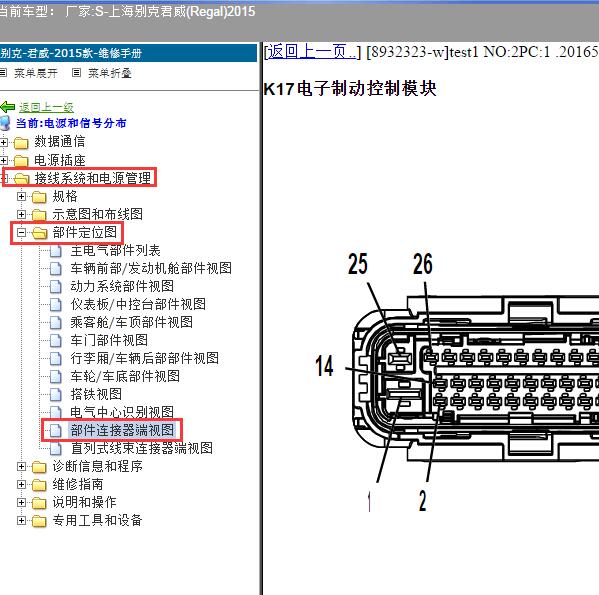Click the 诊断信息和程序 folder icon

pyautogui.click(x=39, y=467)
